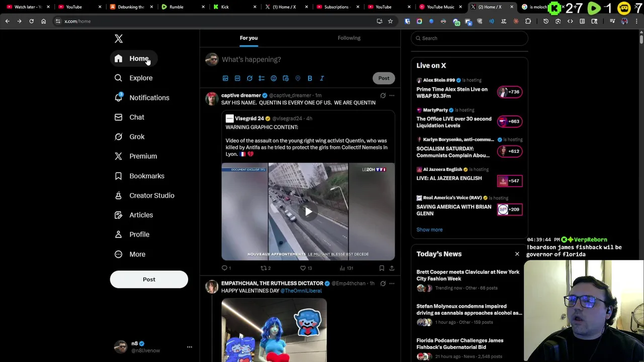Image resolution: width=644 pixels, height=362 pixels.
Task: Click the X logo in the sidebar
Action: [x=119, y=39]
